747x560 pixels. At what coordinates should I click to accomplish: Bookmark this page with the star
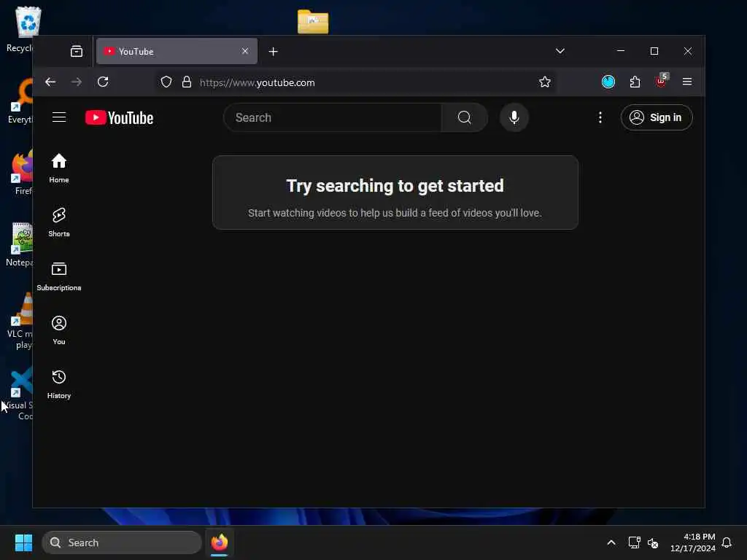[544, 82]
